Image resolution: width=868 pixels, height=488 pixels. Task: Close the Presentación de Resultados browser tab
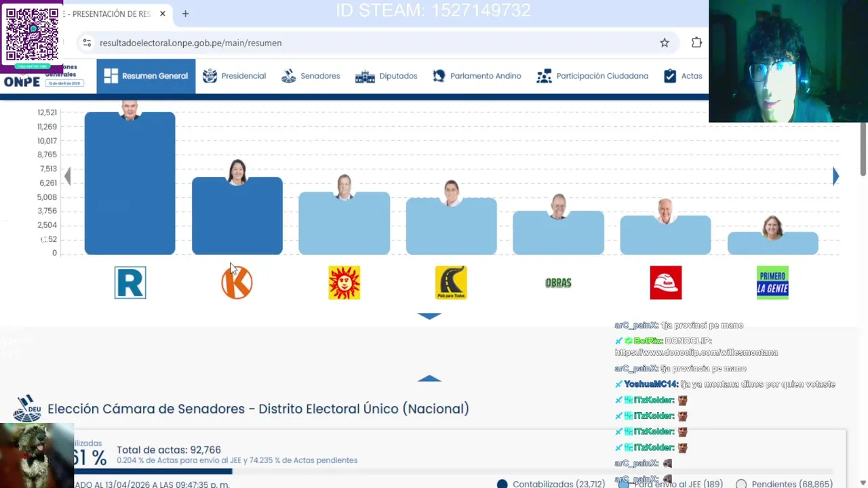point(163,14)
